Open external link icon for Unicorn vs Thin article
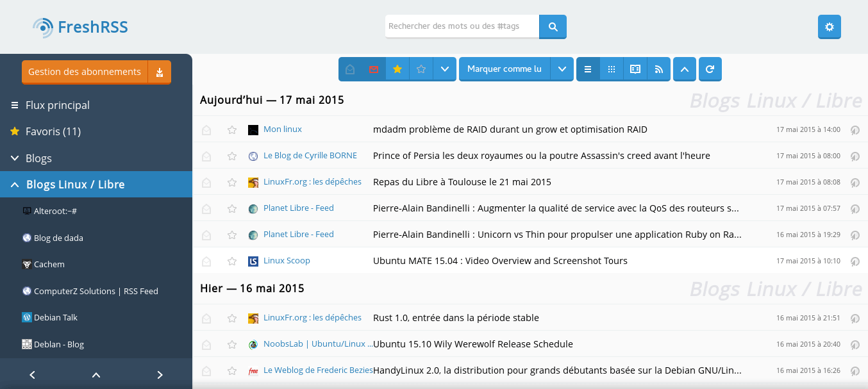Screen dimensions: 868x389 coord(855,235)
